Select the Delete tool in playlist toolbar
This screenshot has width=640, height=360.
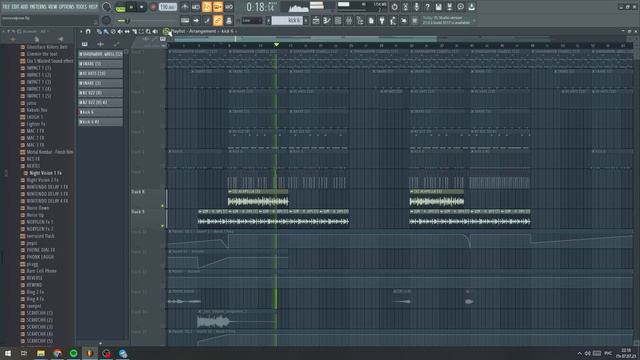point(113,31)
